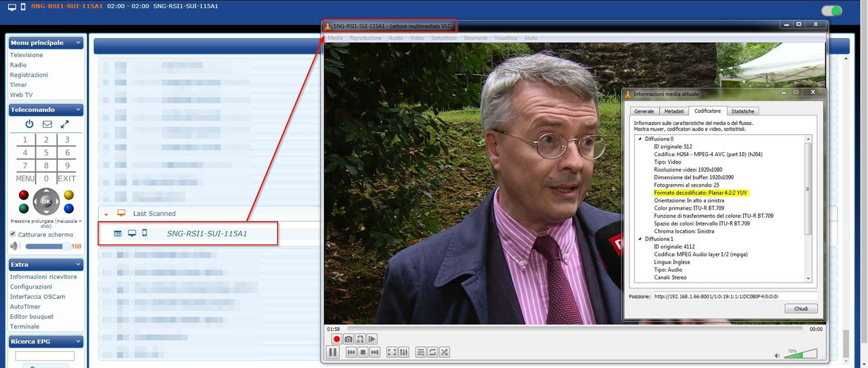The image size is (868, 368).
Task: Click the VLC A-B loop button
Action: pos(361,339)
